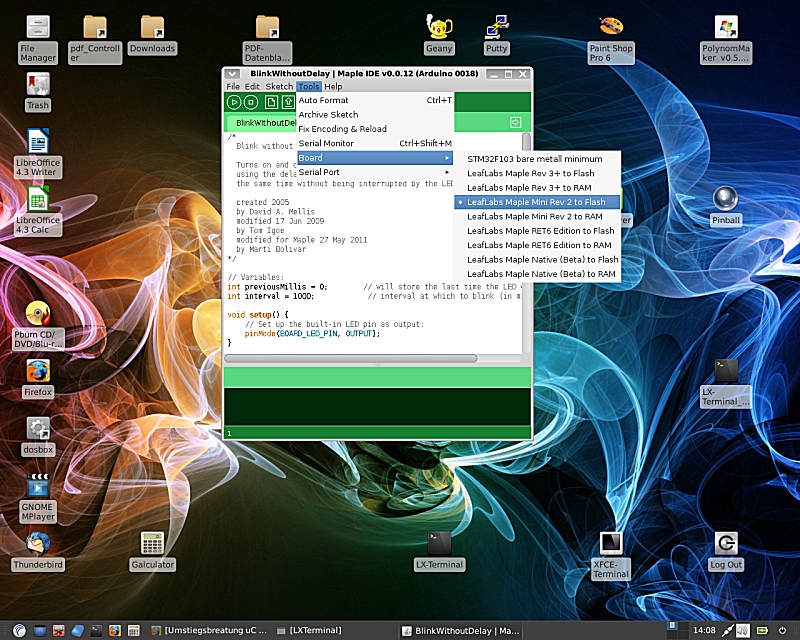Click the LibreOffice 4.3 Calc icon
800x640 pixels.
(x=38, y=210)
